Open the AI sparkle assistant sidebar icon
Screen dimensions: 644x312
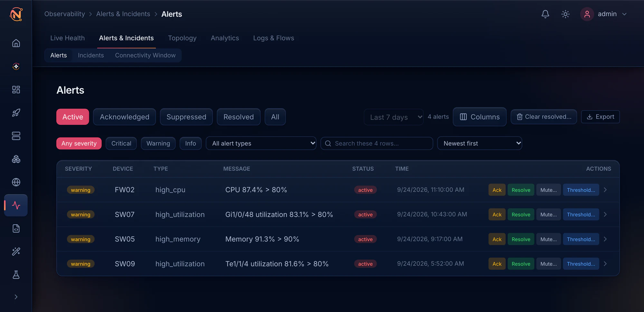(x=16, y=66)
